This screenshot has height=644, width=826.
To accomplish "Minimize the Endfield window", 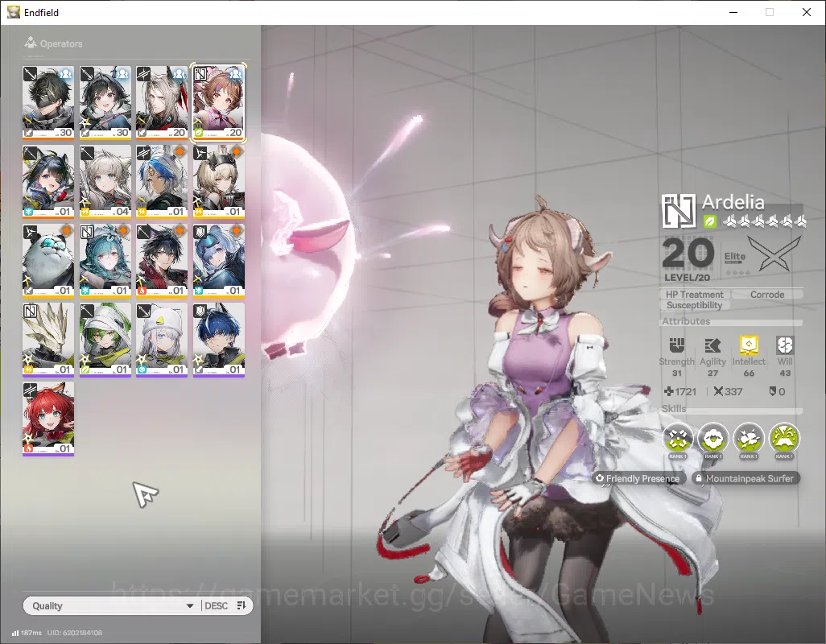I will [x=733, y=12].
